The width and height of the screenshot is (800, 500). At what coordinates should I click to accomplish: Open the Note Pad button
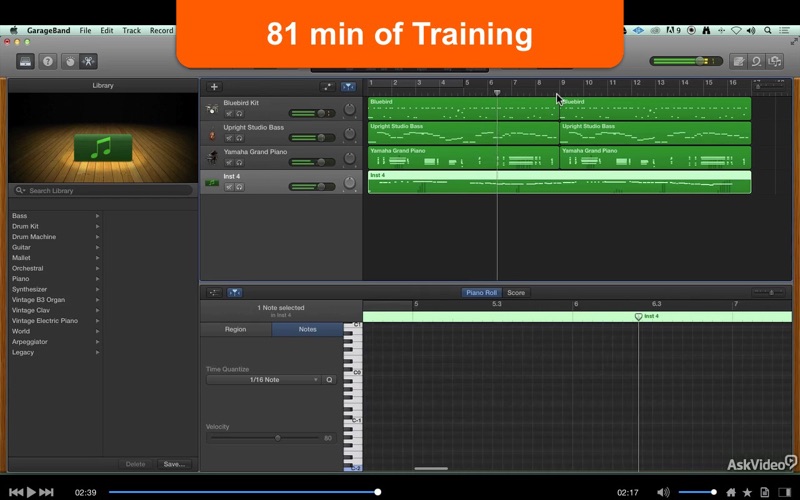[x=738, y=62]
